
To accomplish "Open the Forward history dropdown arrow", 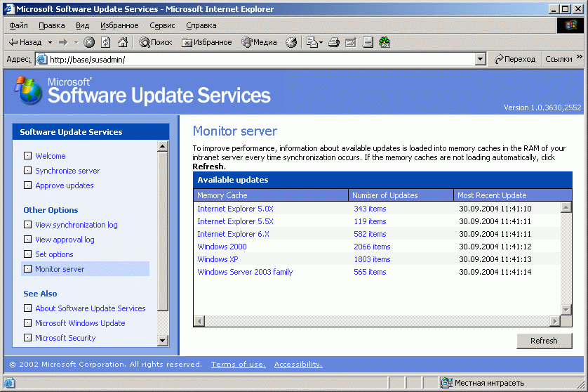I will (x=76, y=42).
